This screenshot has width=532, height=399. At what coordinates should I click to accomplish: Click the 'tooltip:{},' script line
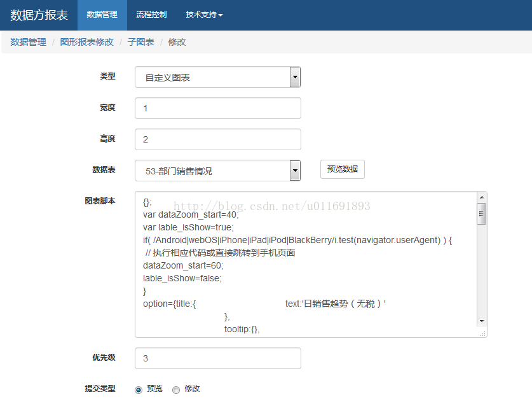click(242, 330)
